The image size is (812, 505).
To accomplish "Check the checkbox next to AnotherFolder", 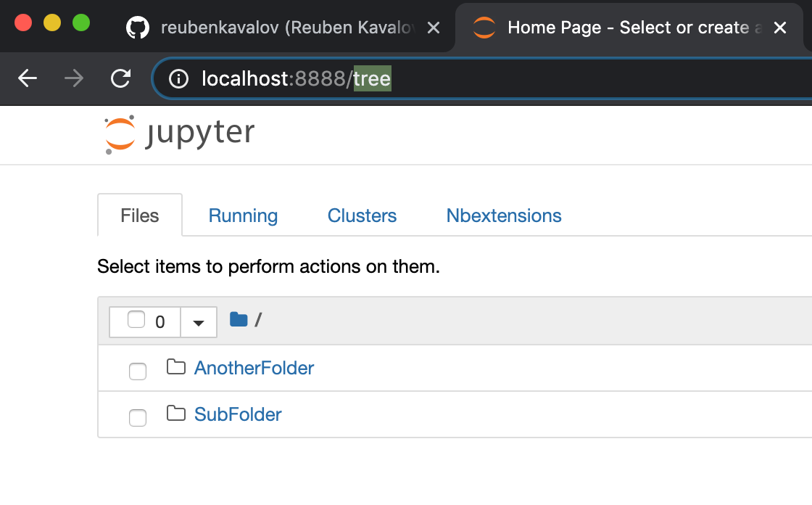I will point(137,371).
